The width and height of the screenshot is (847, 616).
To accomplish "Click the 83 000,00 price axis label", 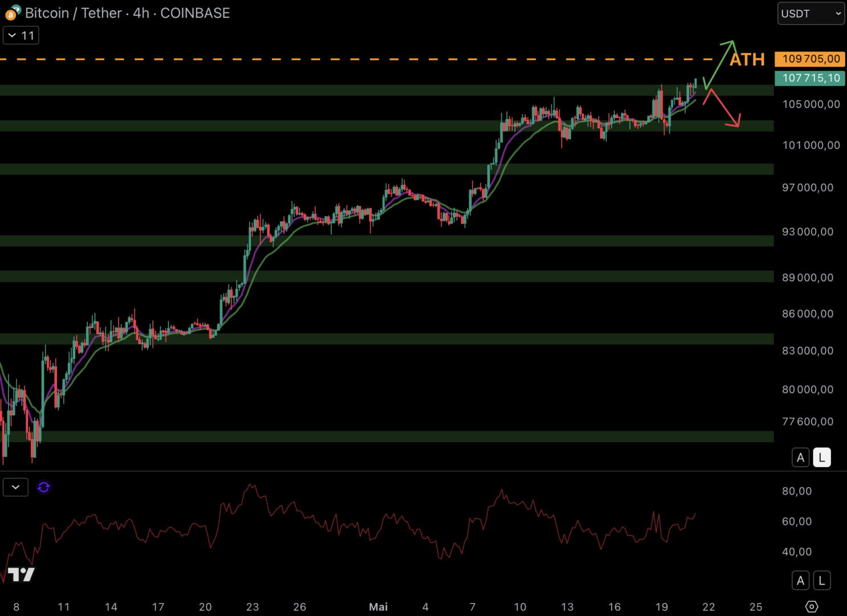I will (808, 351).
